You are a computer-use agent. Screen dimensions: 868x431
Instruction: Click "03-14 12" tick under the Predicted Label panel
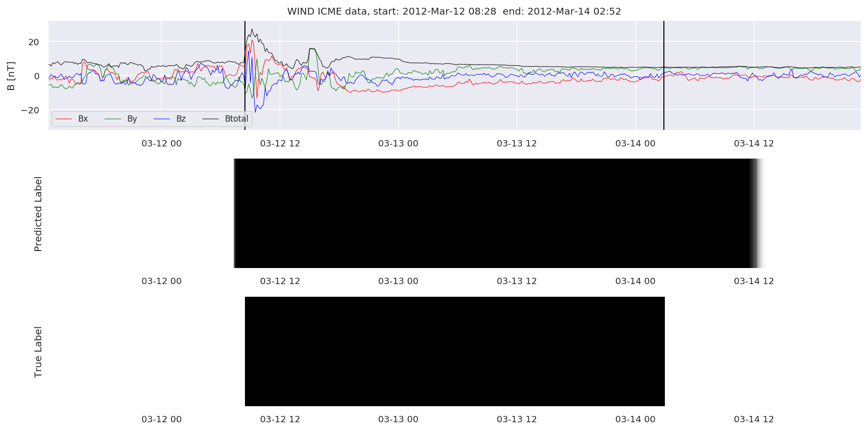(754, 281)
